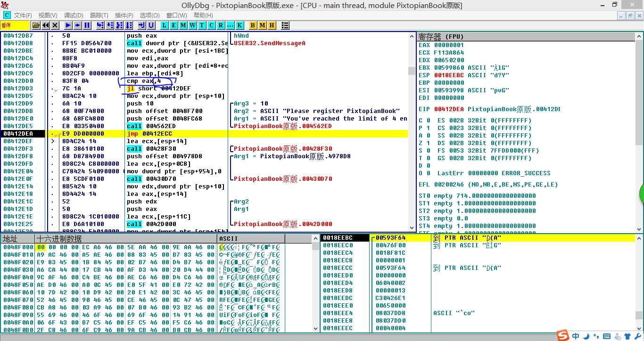Select the push offset 0048F700 line
This screenshot has height=341, width=644.
(204, 111)
